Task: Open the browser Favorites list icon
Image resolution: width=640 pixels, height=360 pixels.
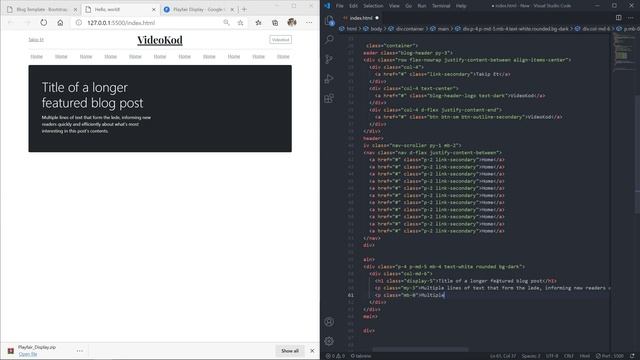Action: pyautogui.click(x=258, y=23)
